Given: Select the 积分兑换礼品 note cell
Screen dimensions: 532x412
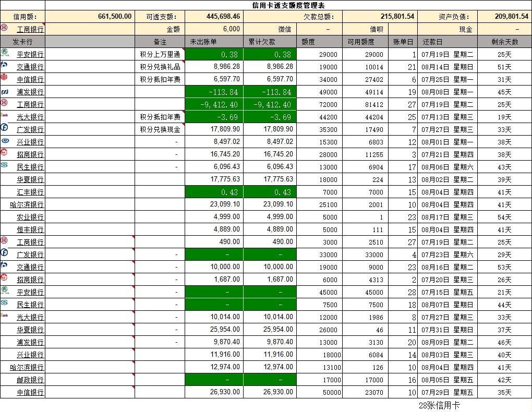Looking at the screenshot, I should (160, 67).
